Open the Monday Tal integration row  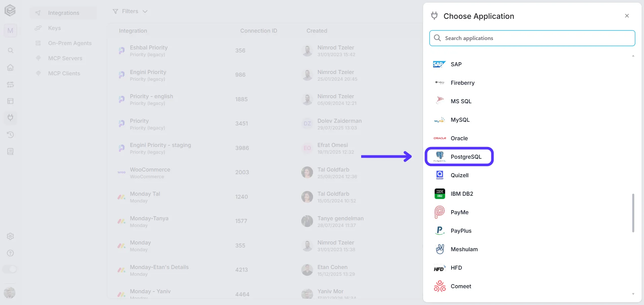coord(265,197)
